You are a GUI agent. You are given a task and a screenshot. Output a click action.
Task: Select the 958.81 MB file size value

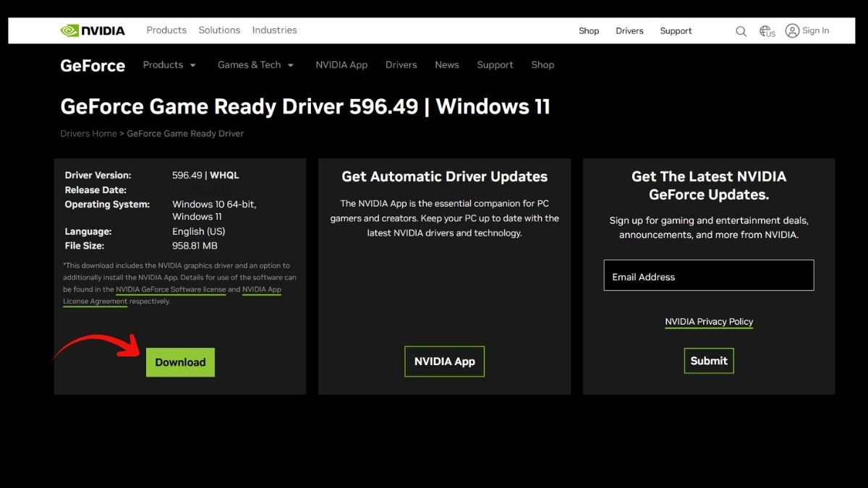coord(193,246)
